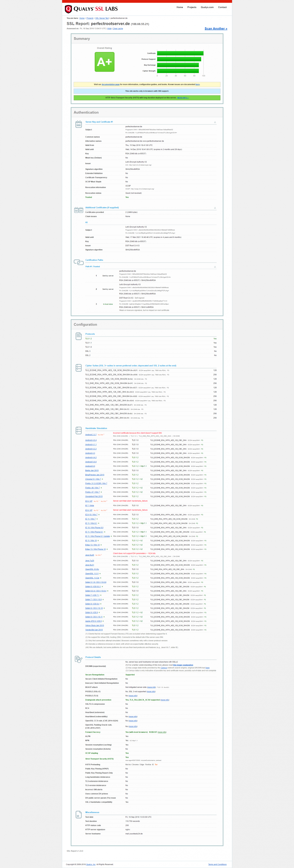Click the Certificate score bar
The height and width of the screenshot is (868, 294).
(x=180, y=53)
